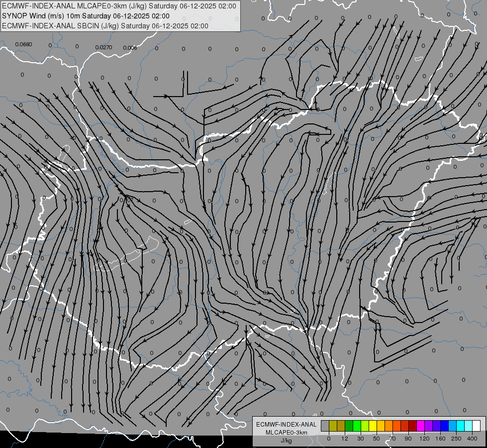
Task: Click the 90 tick label on legend scale
Action: (408, 439)
